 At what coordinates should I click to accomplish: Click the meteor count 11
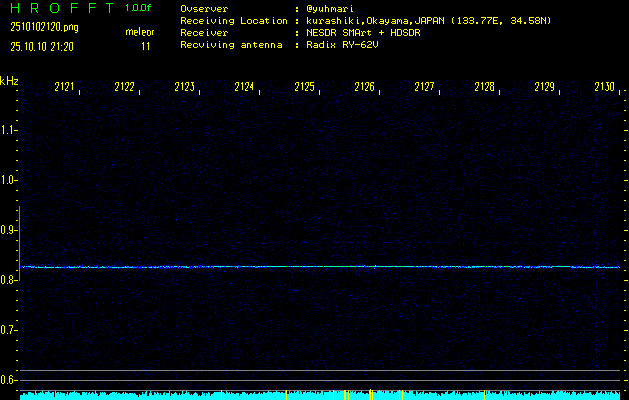(146, 46)
